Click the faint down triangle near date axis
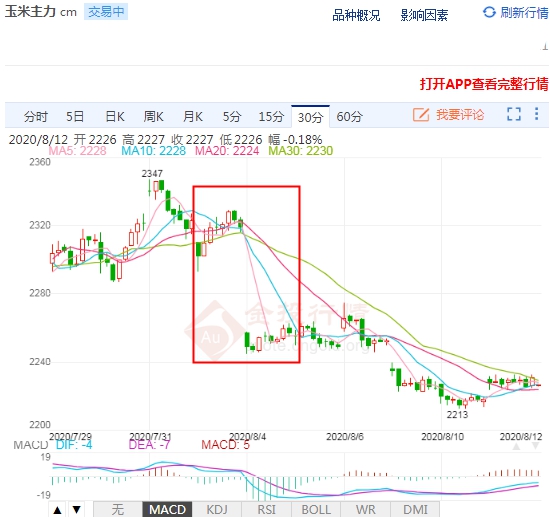550x517 pixels. [x=536, y=446]
